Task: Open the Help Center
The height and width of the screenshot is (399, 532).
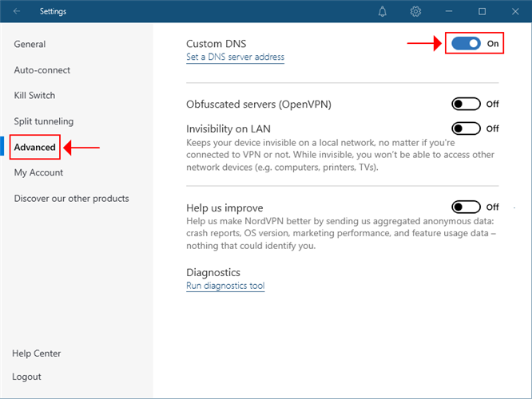Action: [37, 354]
